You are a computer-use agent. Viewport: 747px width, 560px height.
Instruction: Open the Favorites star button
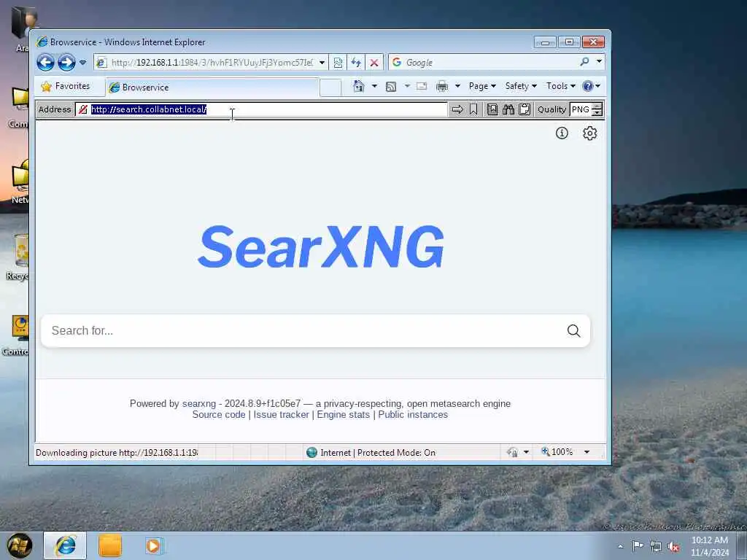pyautogui.click(x=66, y=86)
